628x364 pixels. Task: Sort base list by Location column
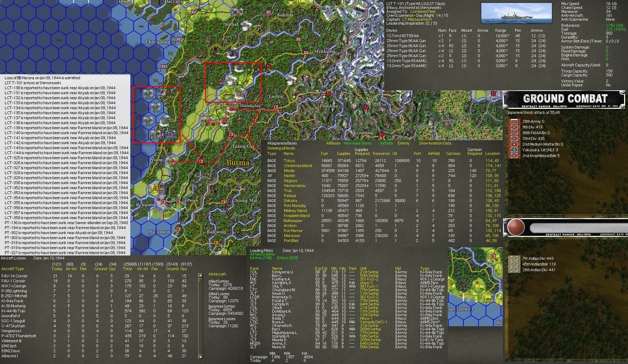492,153
